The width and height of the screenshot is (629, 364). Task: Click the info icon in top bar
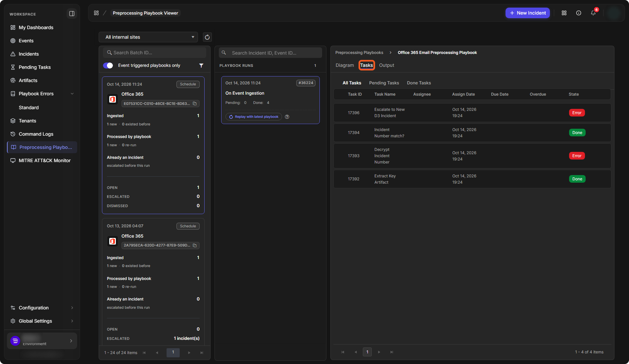coord(579,13)
